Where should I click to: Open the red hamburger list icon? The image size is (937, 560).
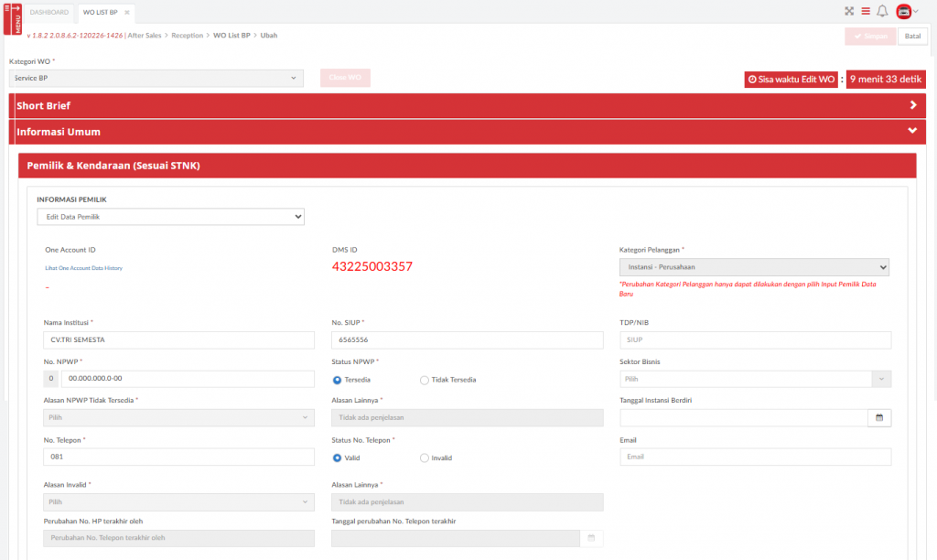(x=865, y=12)
